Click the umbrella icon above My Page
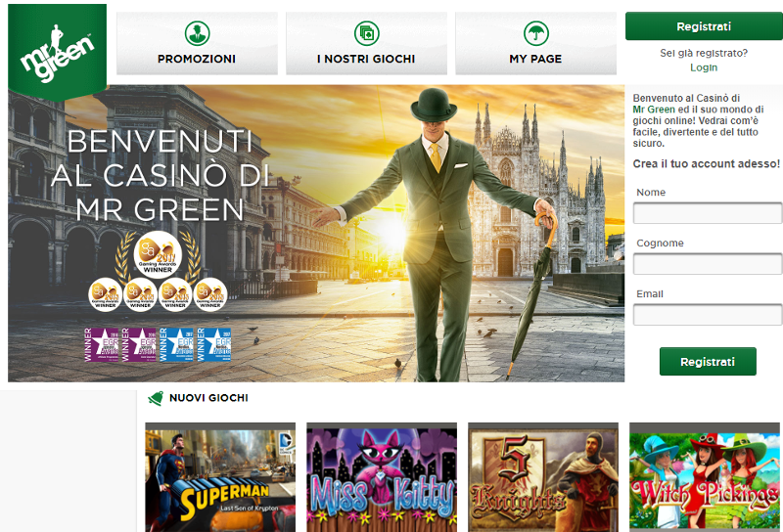The width and height of the screenshot is (783, 532). coord(536,33)
